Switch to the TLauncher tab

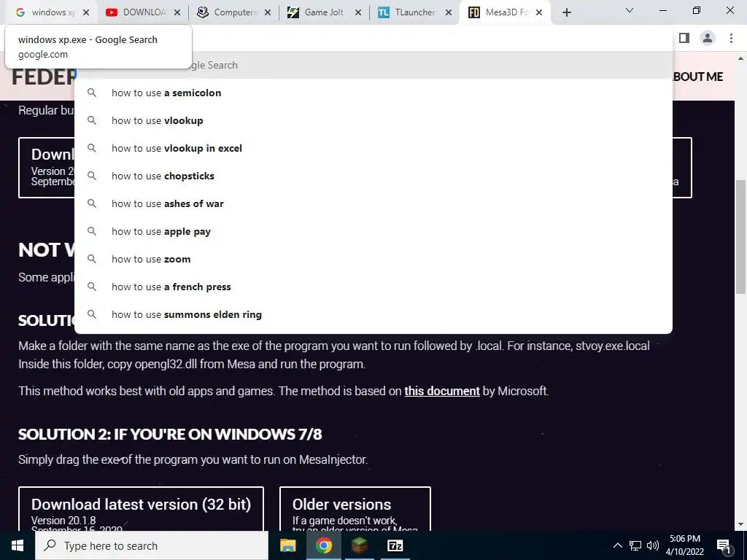click(413, 12)
